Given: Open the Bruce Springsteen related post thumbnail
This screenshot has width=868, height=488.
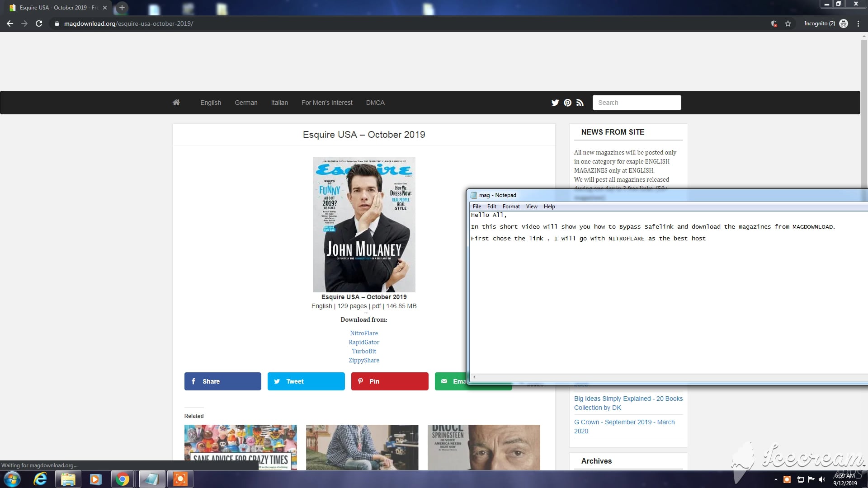Looking at the screenshot, I should click(484, 447).
